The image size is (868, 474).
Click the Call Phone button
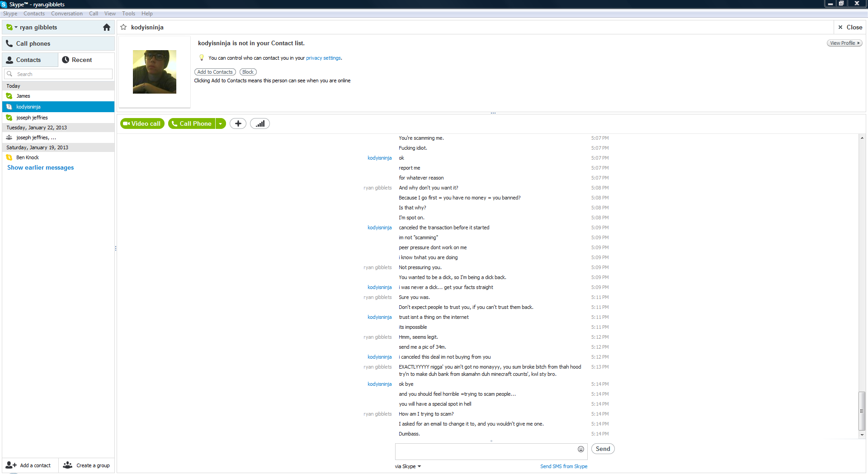[192, 123]
